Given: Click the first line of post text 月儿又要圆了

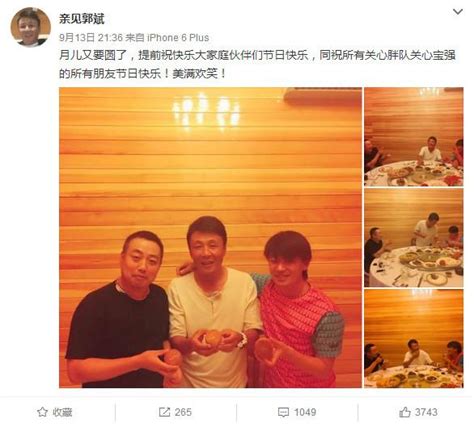Looking at the screenshot, I should pos(257,55).
